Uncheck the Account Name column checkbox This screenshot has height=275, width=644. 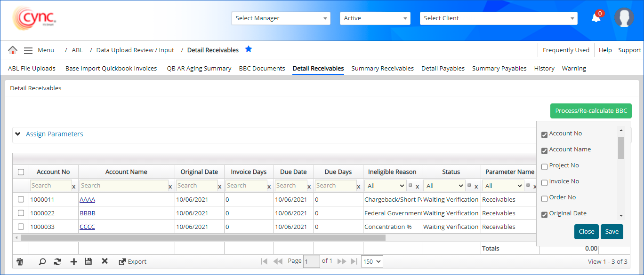[x=544, y=150]
